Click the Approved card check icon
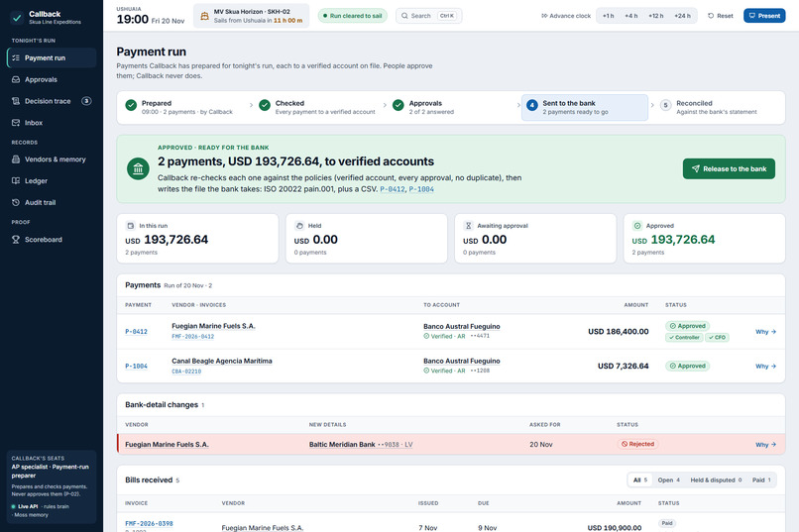799x532 pixels. (637, 226)
